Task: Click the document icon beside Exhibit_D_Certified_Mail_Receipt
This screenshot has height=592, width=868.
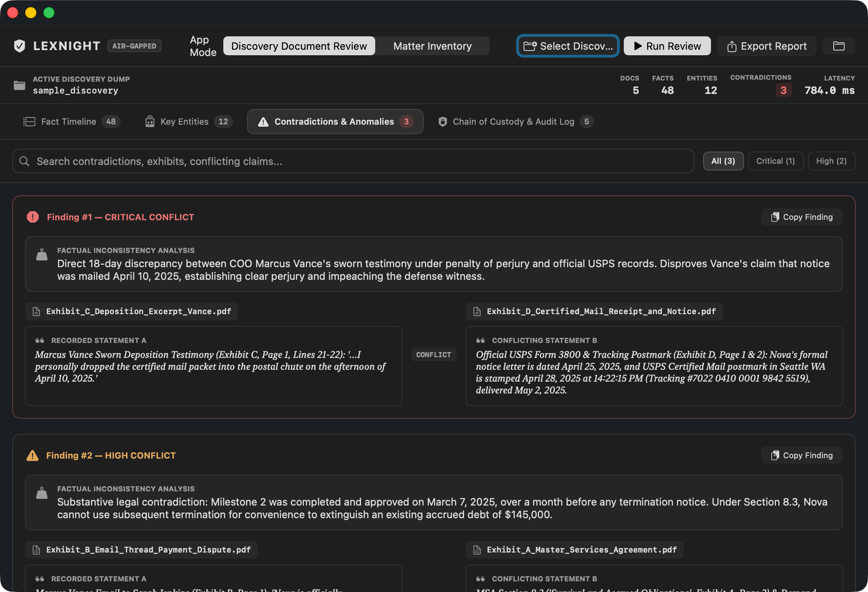Action: (x=477, y=312)
